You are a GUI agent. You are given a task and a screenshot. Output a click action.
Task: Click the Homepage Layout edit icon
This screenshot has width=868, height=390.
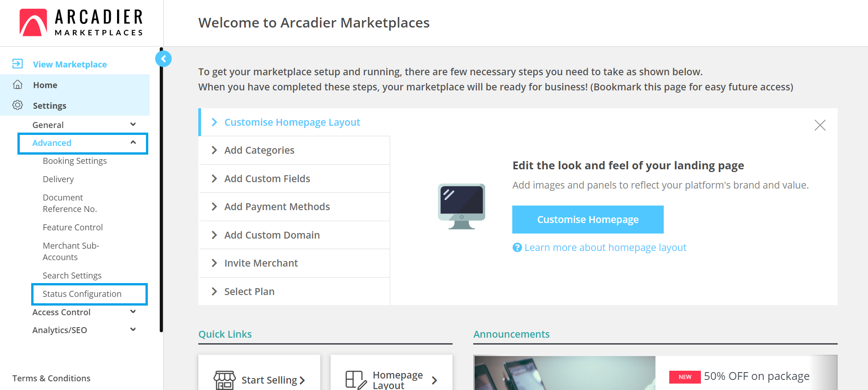click(356, 380)
